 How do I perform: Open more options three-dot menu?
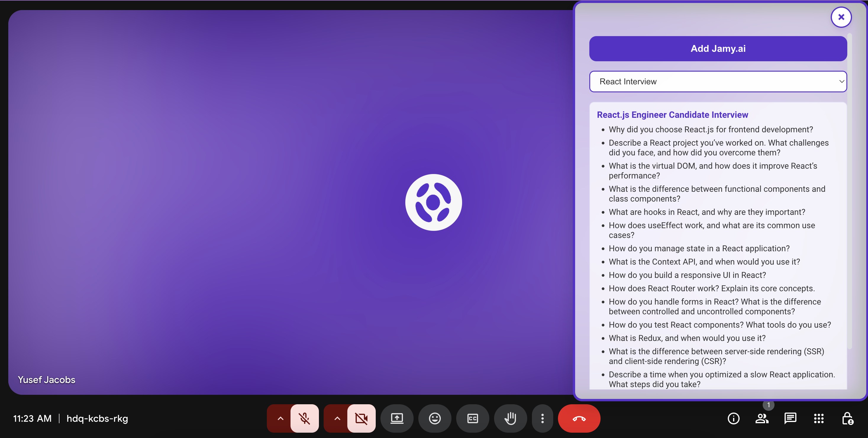click(x=542, y=418)
